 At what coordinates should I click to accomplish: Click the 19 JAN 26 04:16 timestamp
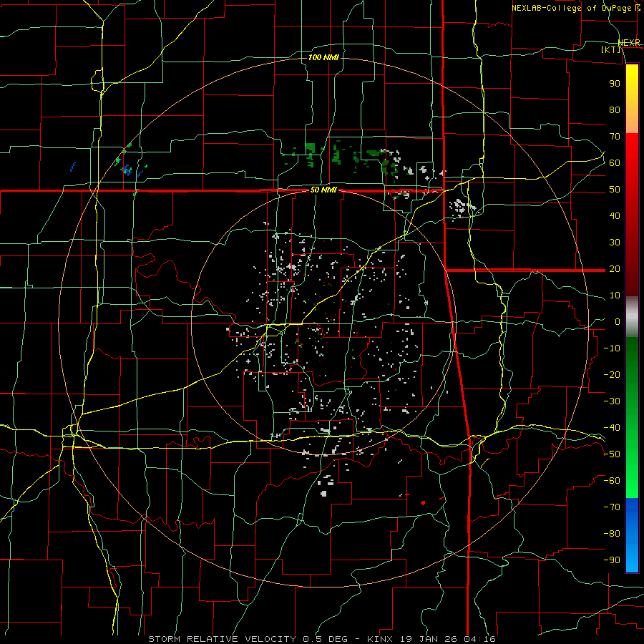pos(448,639)
